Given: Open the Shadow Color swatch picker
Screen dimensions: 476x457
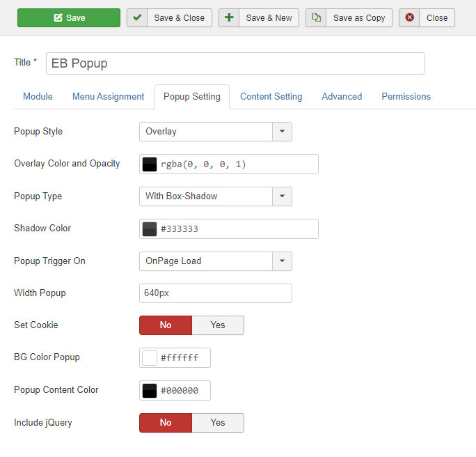Looking at the screenshot, I should [x=150, y=229].
